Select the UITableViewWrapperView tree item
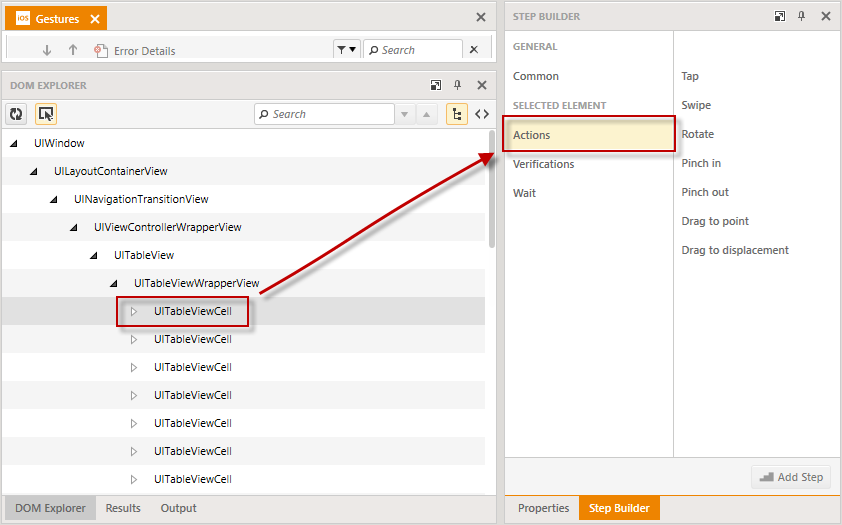The image size is (842, 525). coord(197,283)
